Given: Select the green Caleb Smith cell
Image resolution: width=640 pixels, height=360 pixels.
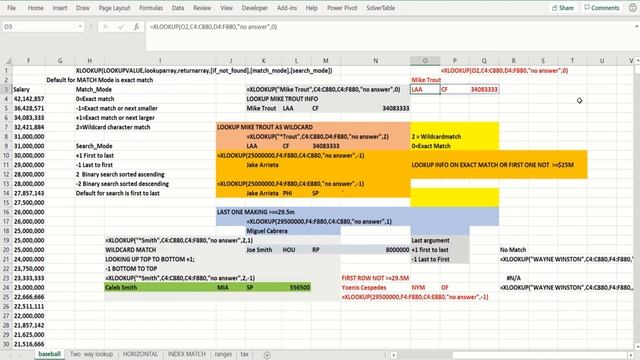Looking at the screenshot, I should pos(160,287).
